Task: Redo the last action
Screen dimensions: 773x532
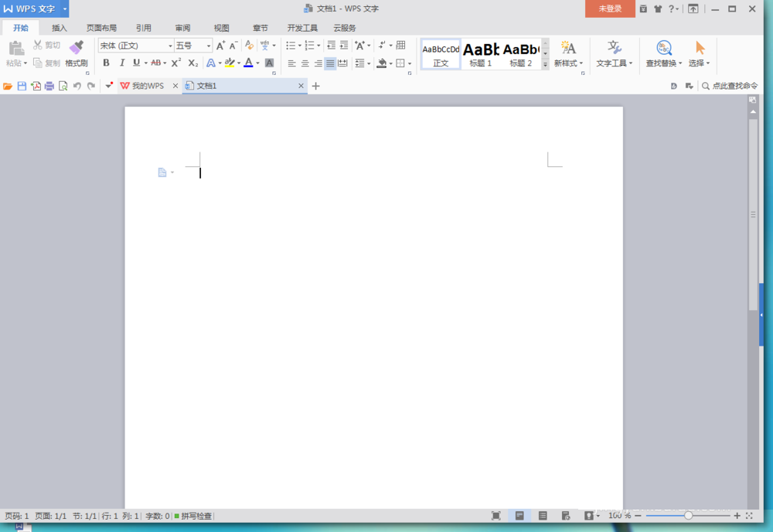Action: (91, 86)
